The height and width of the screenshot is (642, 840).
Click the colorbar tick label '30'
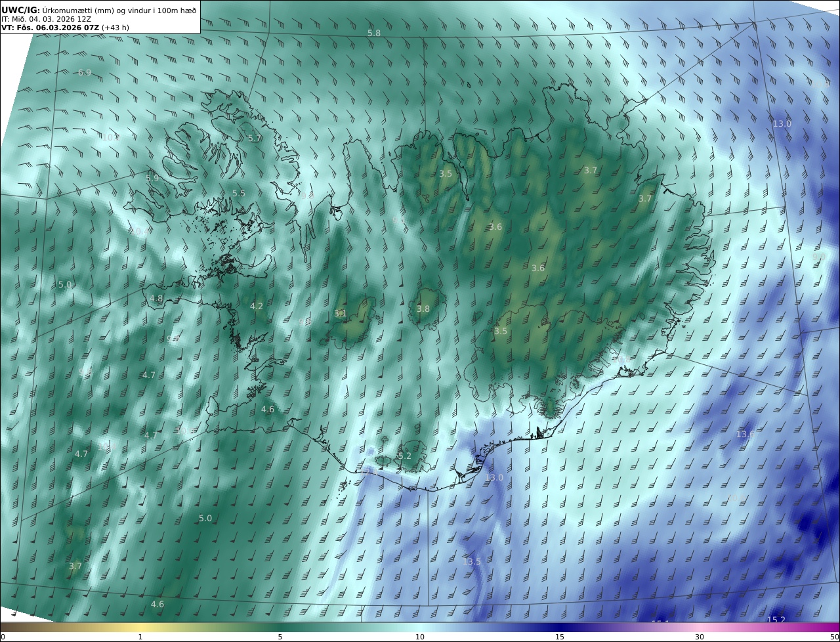pyautogui.click(x=700, y=637)
